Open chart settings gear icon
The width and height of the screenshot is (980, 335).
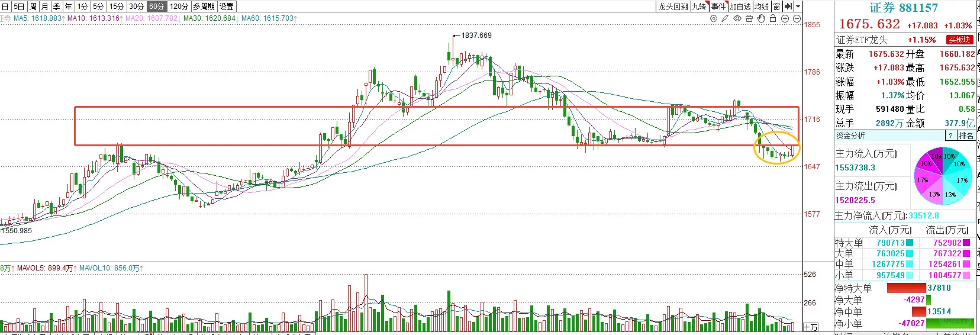(714, 18)
